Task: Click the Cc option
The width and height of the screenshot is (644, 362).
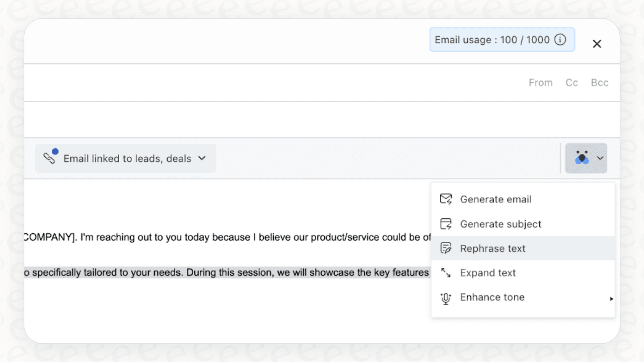Action: tap(571, 82)
